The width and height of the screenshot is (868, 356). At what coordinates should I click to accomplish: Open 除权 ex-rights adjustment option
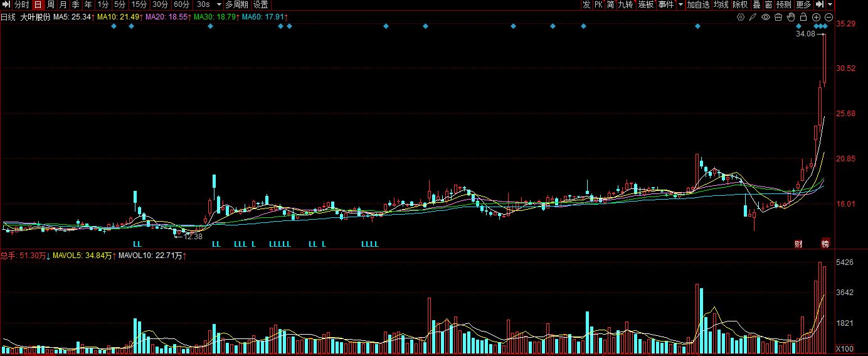[741, 4]
